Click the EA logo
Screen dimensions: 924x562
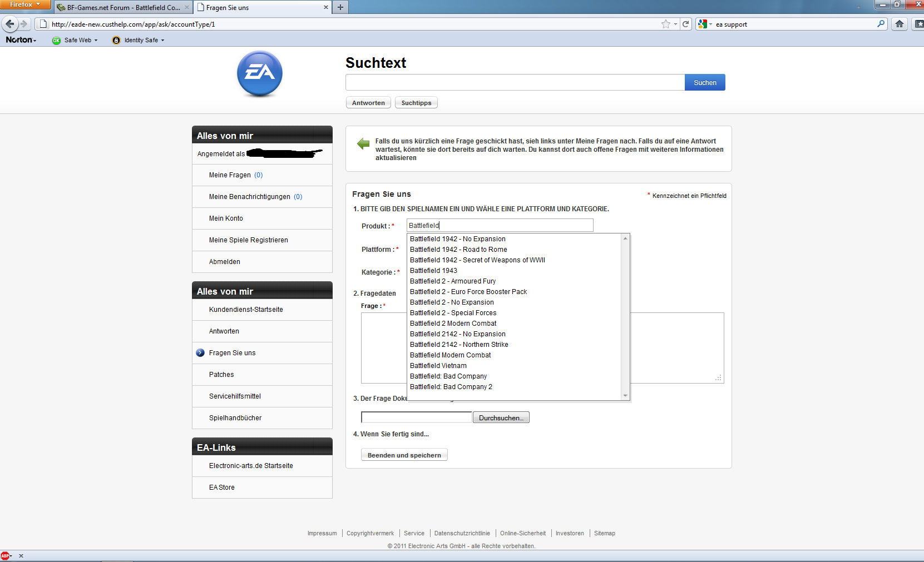click(260, 73)
